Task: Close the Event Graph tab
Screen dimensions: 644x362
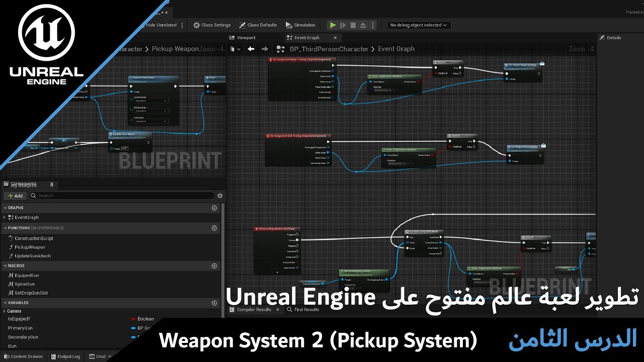Action: [x=336, y=38]
